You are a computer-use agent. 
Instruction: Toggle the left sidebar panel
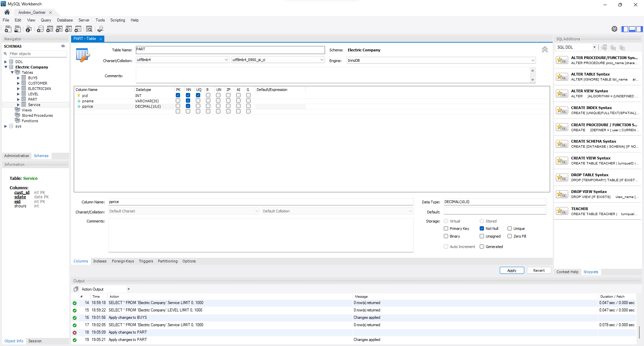625,29
